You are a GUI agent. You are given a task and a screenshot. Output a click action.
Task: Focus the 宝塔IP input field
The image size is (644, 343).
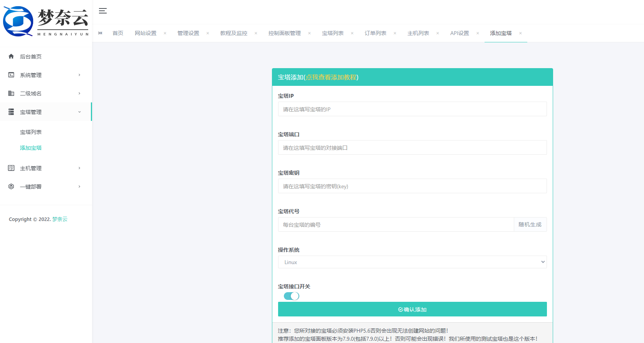click(x=412, y=109)
